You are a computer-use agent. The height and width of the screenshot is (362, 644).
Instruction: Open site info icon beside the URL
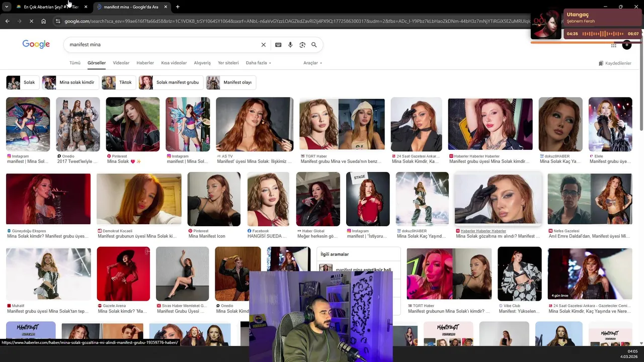tap(58, 21)
